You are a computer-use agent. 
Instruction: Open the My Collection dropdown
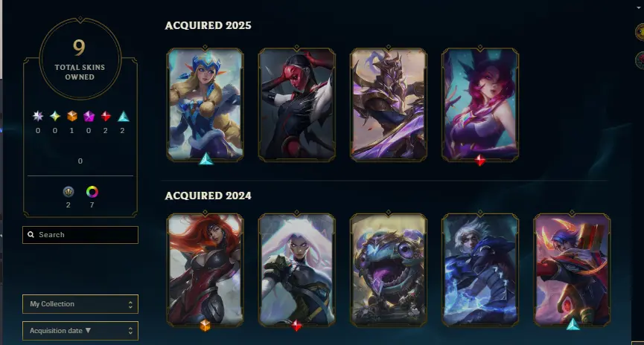(80, 304)
